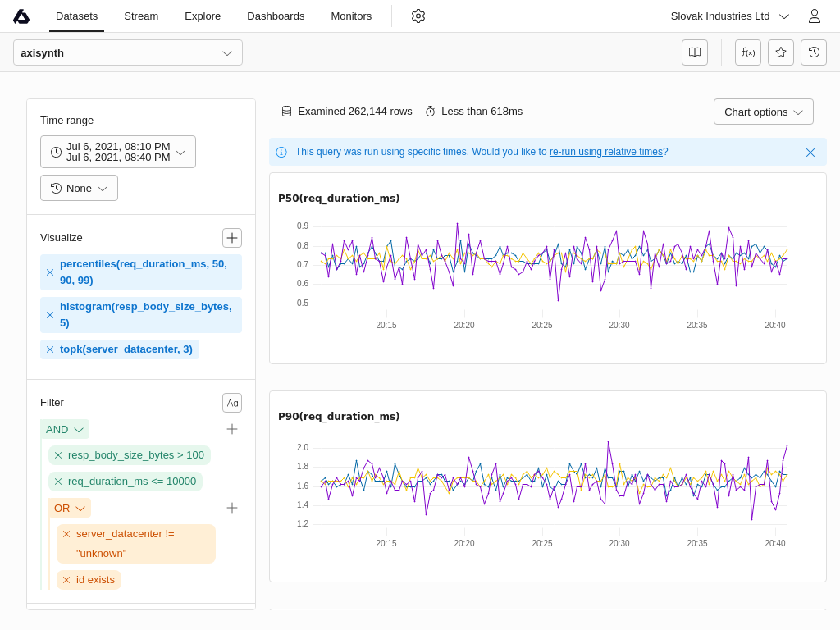Star this query as favorite

point(781,52)
